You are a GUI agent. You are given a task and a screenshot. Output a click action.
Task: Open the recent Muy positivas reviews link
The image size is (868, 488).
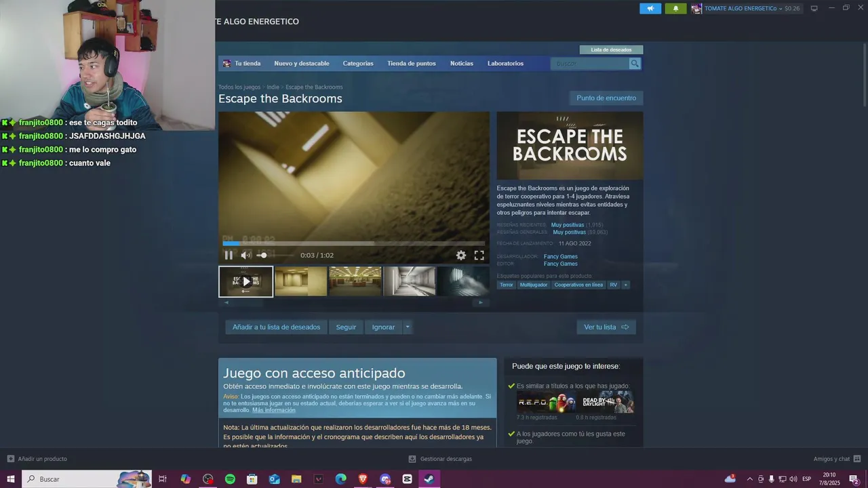[x=568, y=225]
